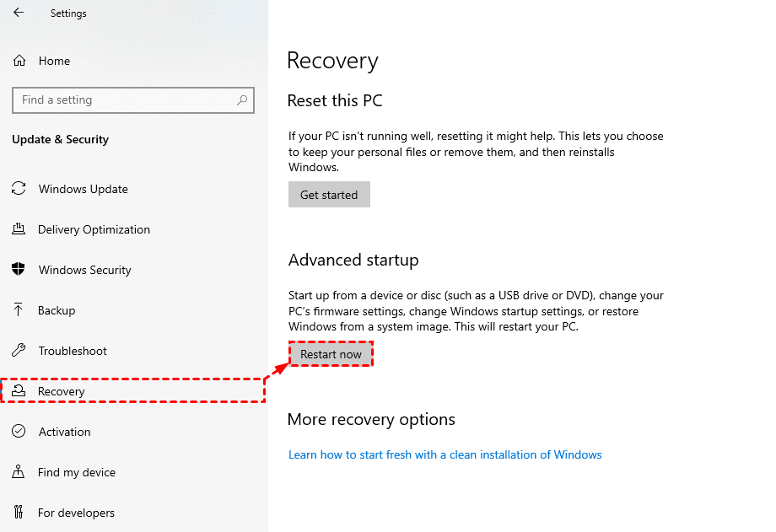Select Troubleshoot from the sidebar
776x532 pixels.
tap(73, 351)
